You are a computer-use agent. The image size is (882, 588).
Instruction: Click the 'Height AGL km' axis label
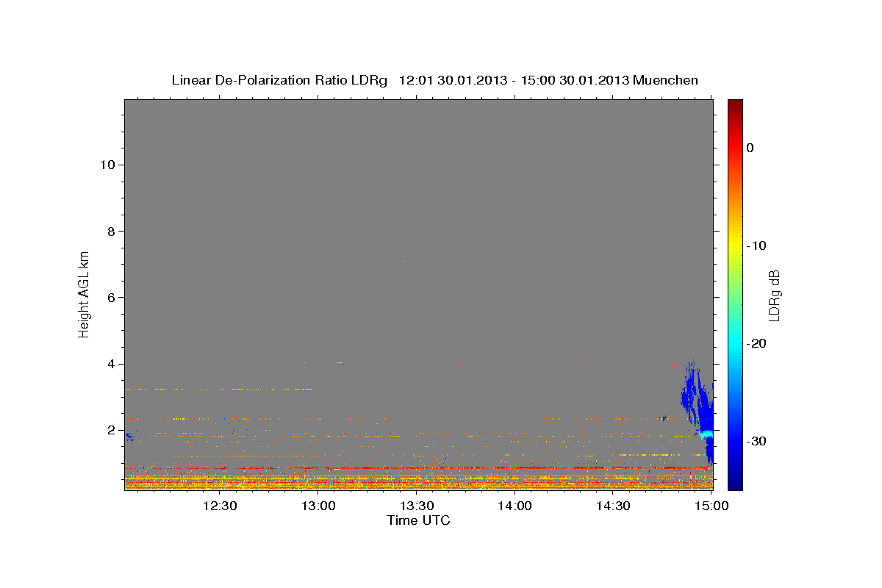pos(85,293)
